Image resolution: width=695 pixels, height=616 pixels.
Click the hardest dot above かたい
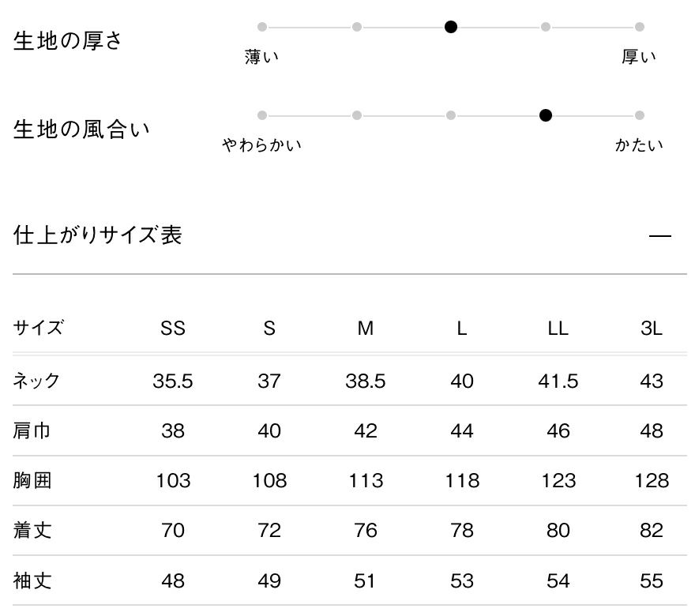tap(640, 115)
